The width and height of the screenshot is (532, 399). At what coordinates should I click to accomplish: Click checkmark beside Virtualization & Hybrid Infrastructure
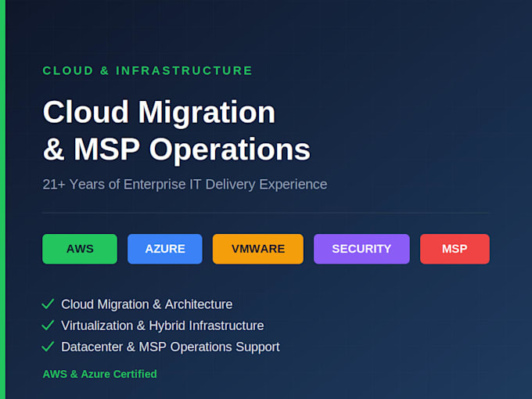click(x=48, y=325)
